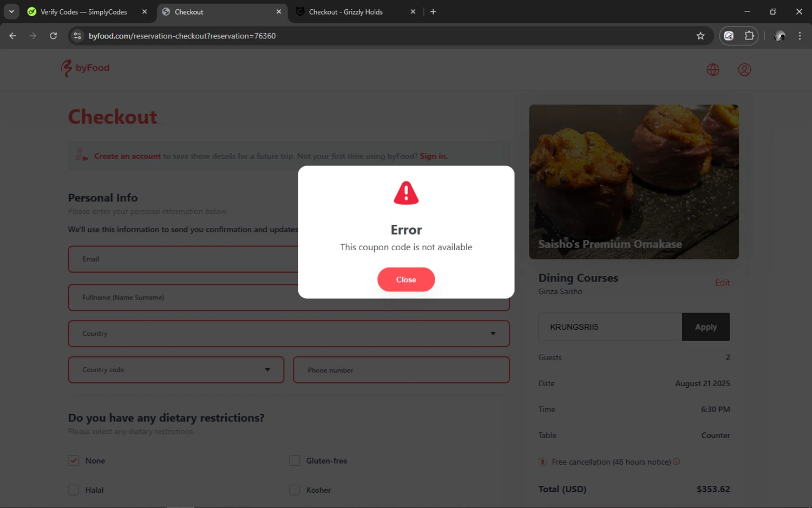Click the Fullname input field
Viewport: 812px width, 508px height.
(289, 297)
